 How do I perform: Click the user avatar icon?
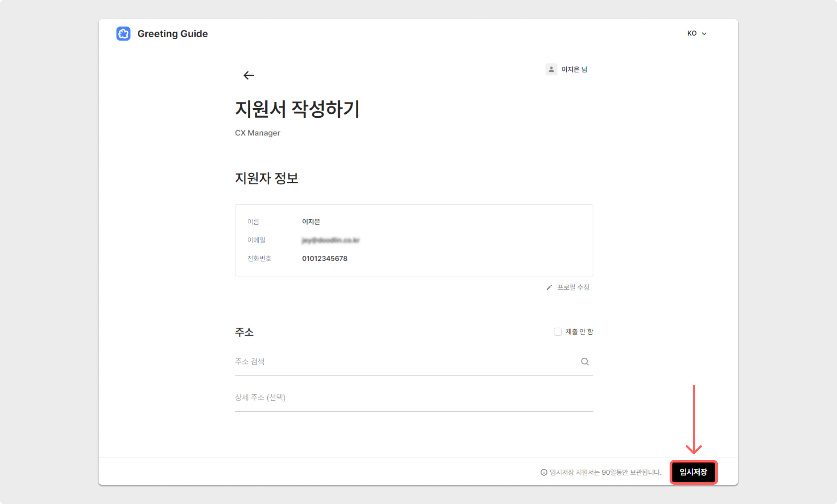[551, 69]
